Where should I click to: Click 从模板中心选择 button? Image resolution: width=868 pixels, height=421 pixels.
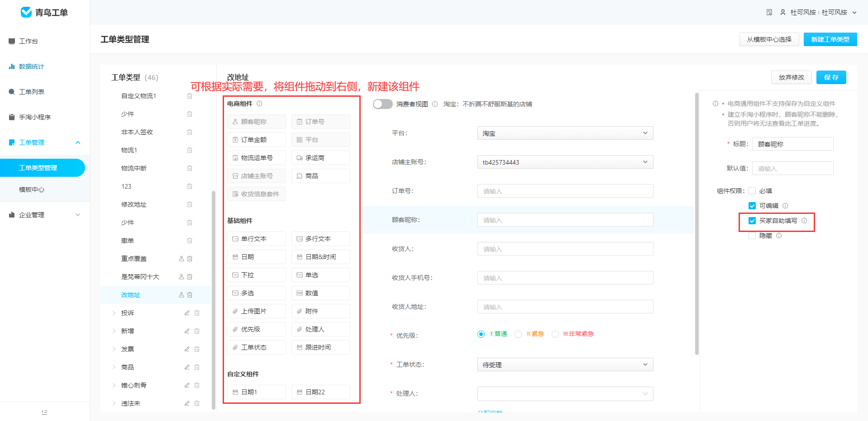point(769,39)
